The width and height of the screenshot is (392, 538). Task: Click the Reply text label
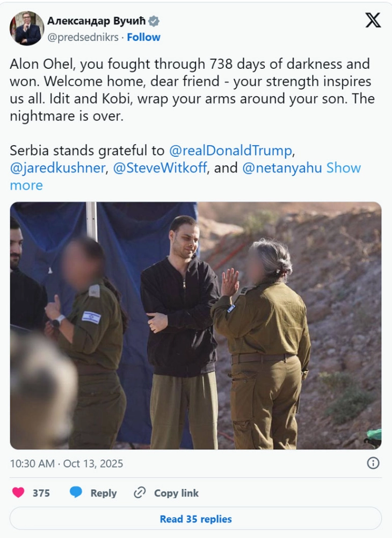coord(104,493)
